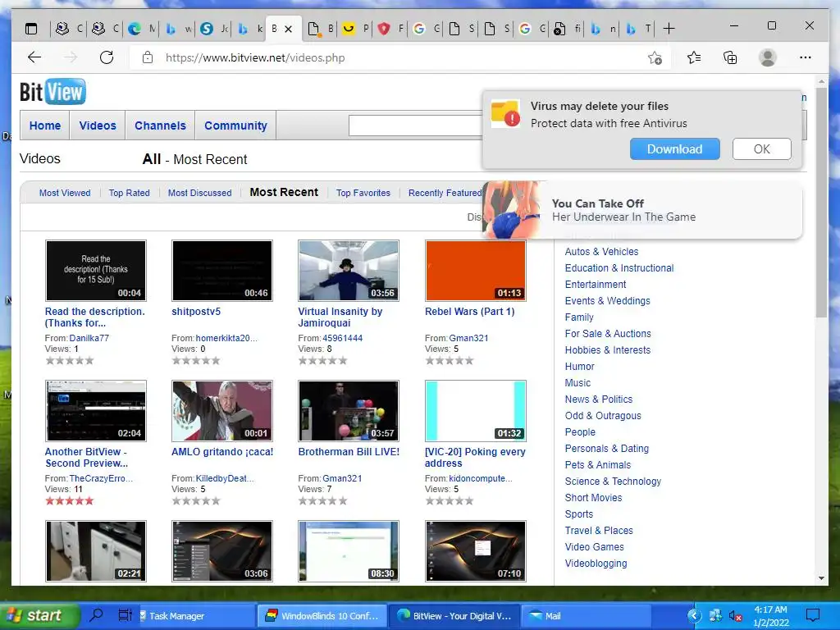Screen dimensions: 840x630
Task: Open the Windows start button
Action: [x=39, y=615]
